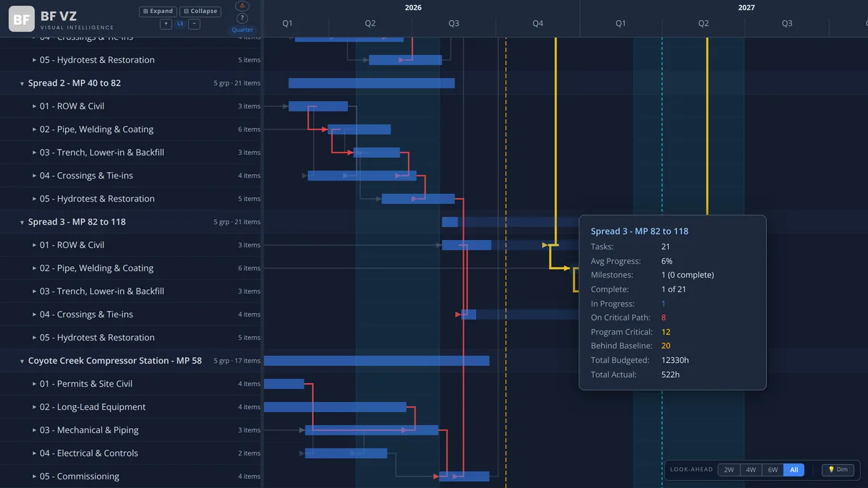Click the BF logo icon
This screenshot has width=868, height=488.
(x=22, y=19)
